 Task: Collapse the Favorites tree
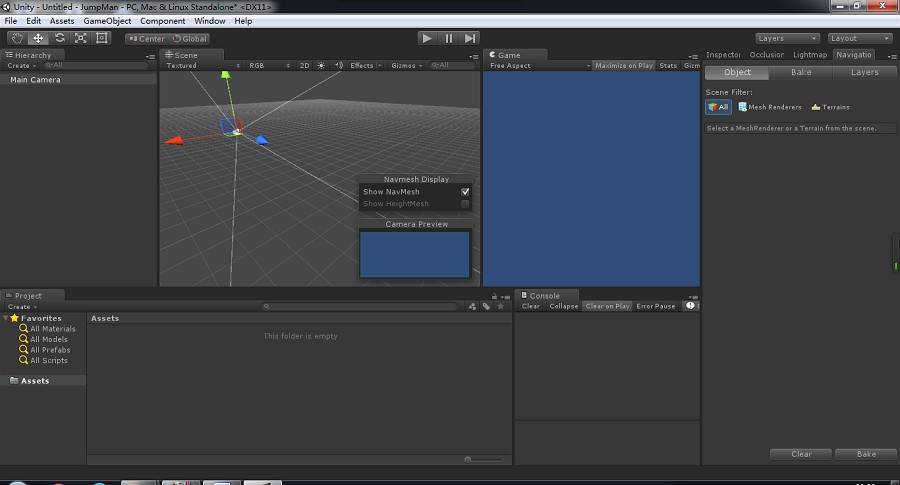coord(6,318)
